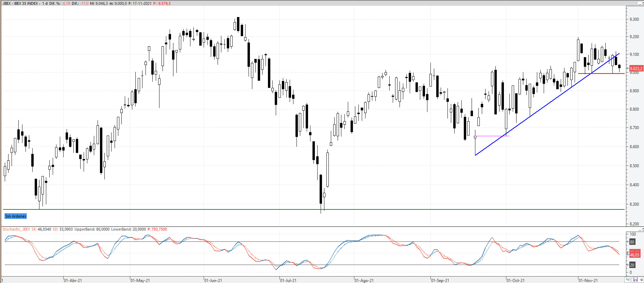This screenshot has height=283, width=644.
Task: Click the 8.700 price axis label
Action: point(634,128)
